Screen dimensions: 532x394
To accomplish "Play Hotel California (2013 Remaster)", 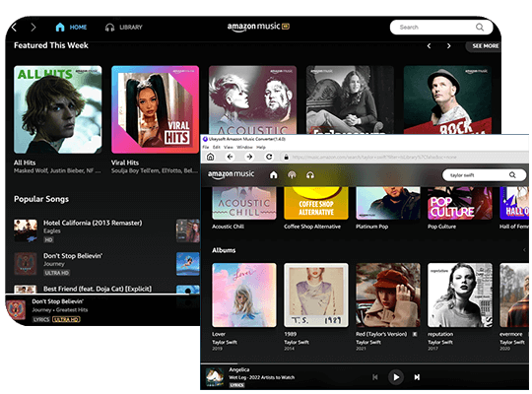I will click(x=93, y=223).
